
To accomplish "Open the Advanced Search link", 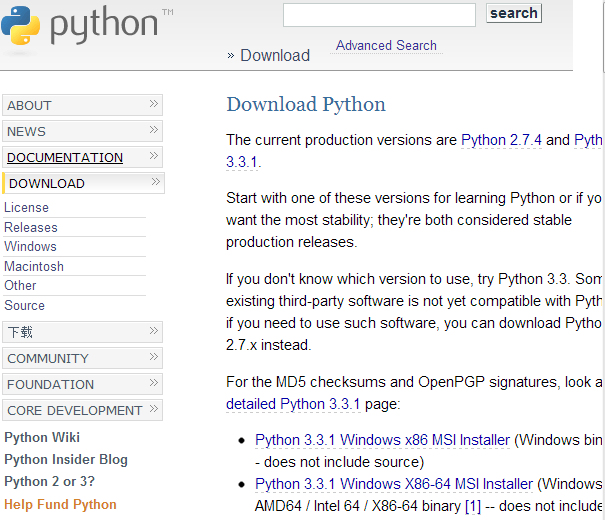I will click(x=386, y=46).
